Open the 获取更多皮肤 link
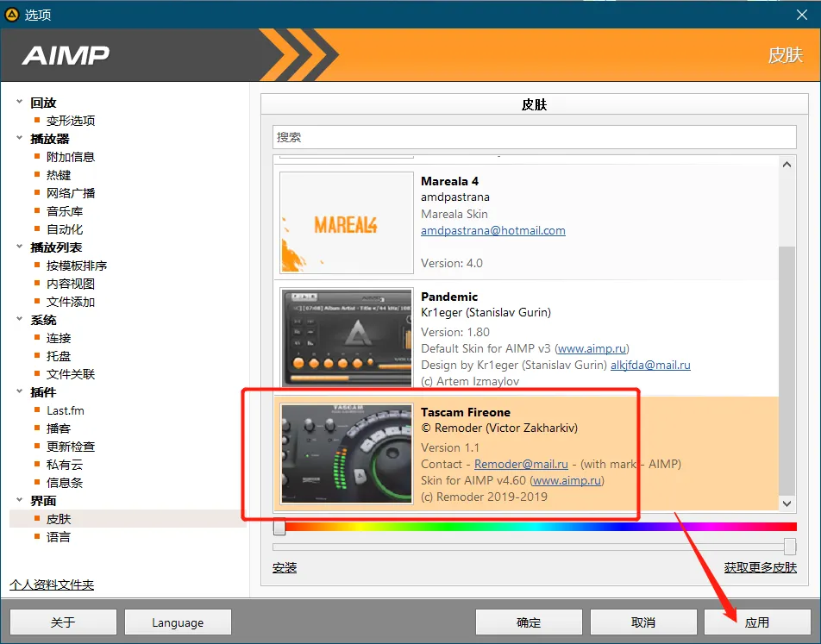The width and height of the screenshot is (821, 644). (x=761, y=567)
